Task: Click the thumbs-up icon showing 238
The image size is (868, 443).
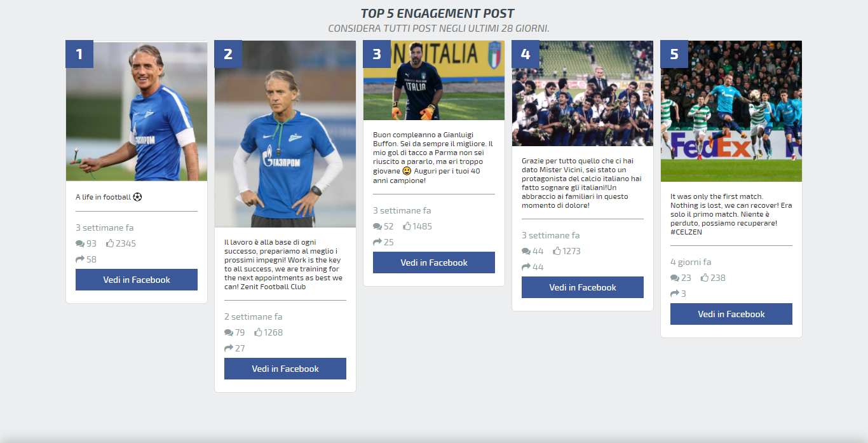Action: 705,277
